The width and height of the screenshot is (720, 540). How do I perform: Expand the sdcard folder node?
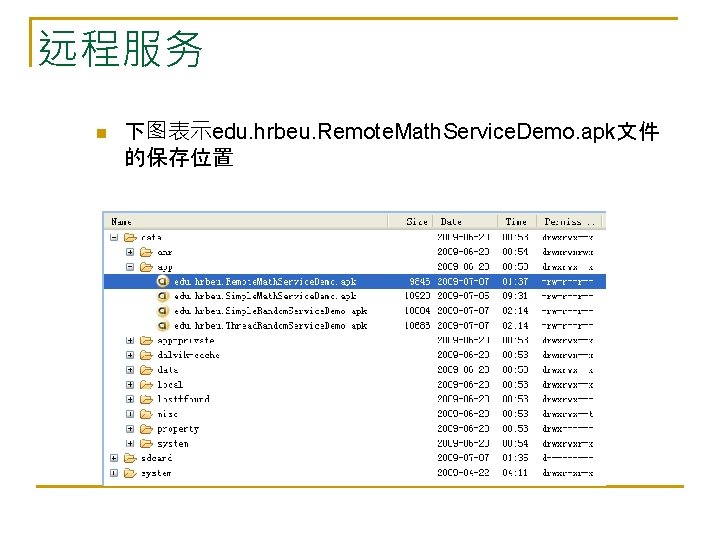114,458
